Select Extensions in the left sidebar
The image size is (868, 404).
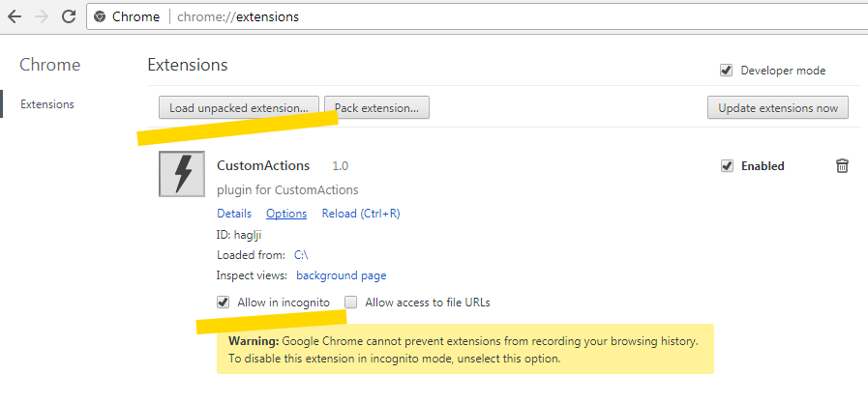tap(47, 104)
